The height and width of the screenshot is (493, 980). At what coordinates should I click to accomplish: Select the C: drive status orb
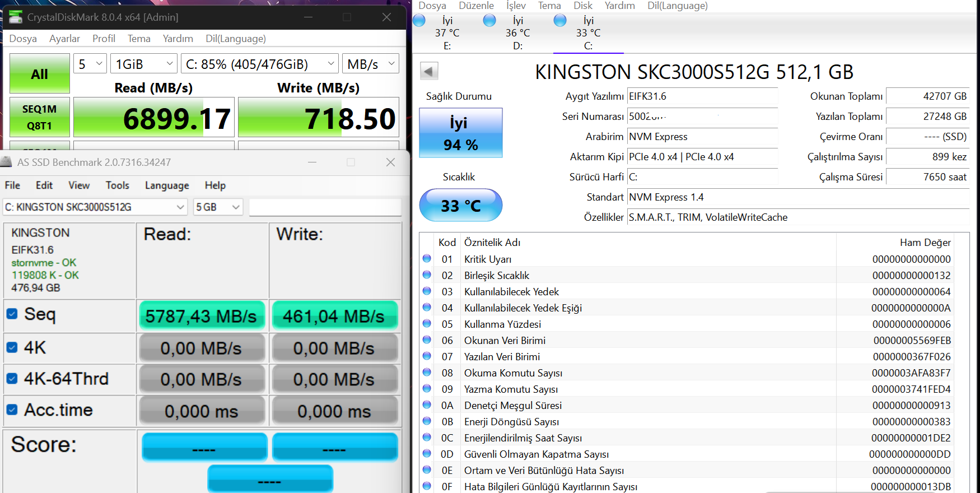[x=560, y=20]
